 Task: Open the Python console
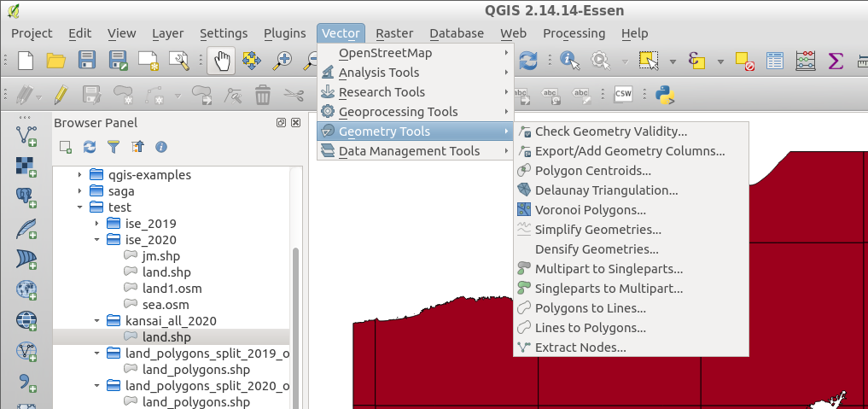(x=665, y=95)
